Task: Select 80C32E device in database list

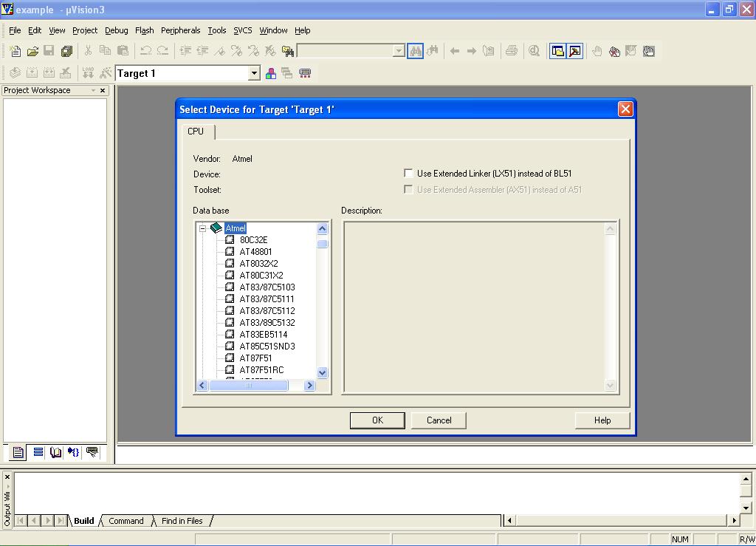Action: pos(254,239)
